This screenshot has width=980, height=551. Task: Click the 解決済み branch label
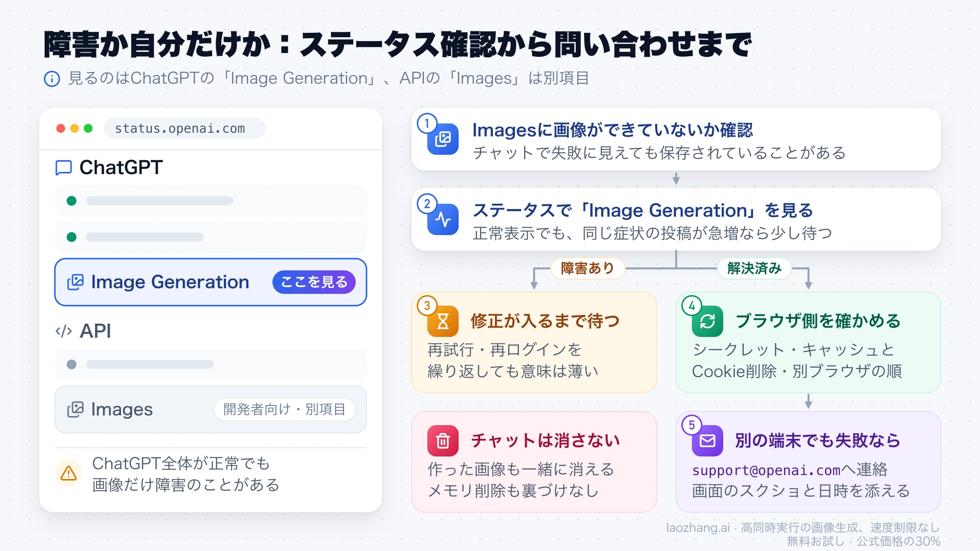755,268
